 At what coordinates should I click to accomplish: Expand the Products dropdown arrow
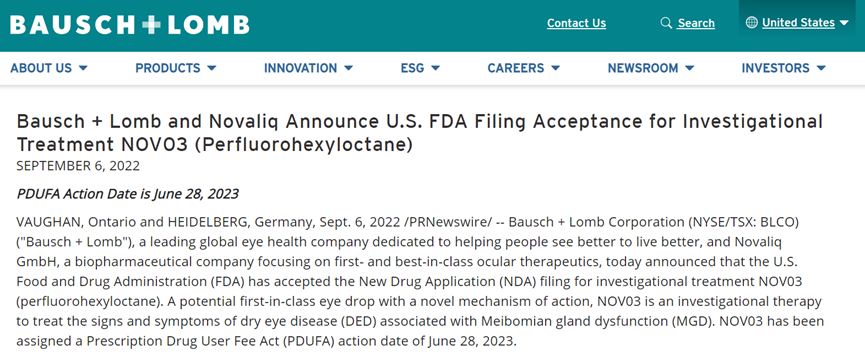pyautogui.click(x=212, y=68)
